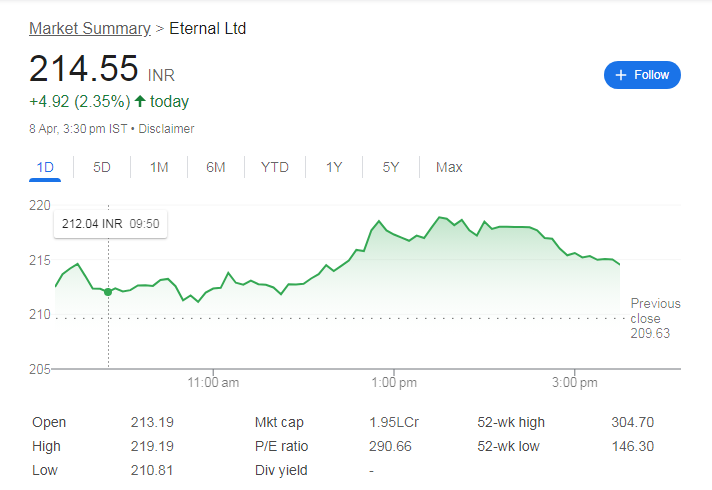Select the 6M range tab
Viewport: 712px width, 490px height.
216,167
